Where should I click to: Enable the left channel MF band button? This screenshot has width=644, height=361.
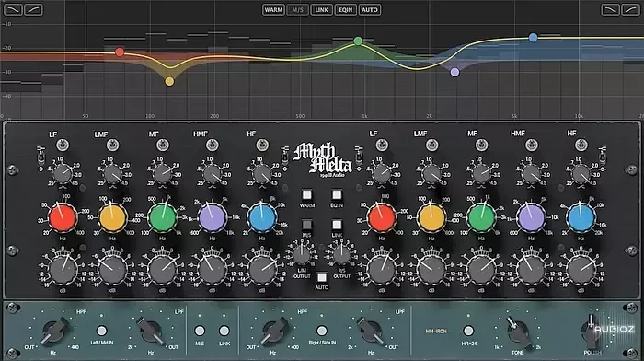coord(163,145)
